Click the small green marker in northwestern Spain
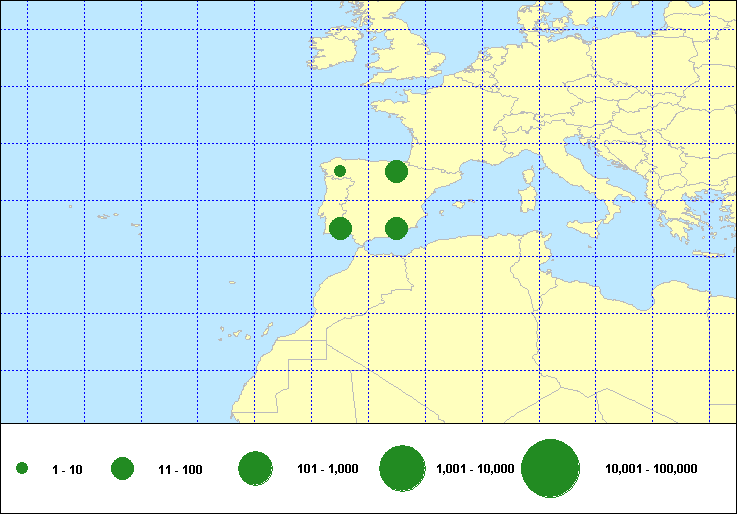 [340, 171]
